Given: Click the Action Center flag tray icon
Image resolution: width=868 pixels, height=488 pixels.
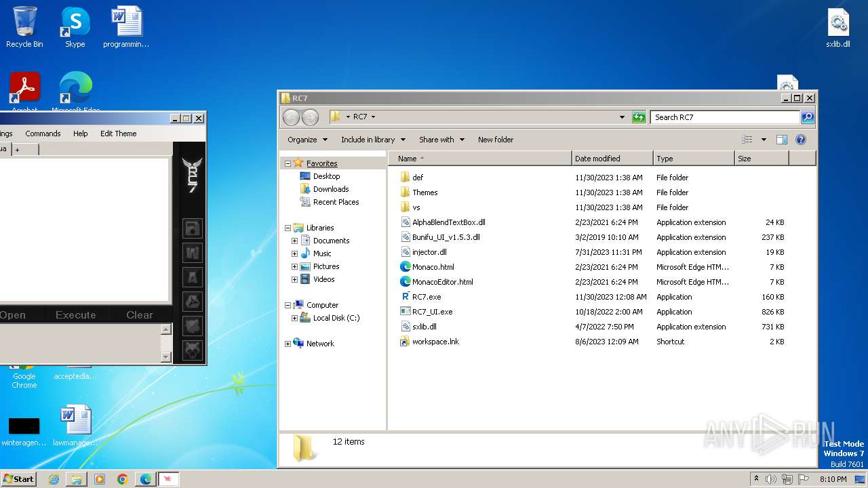Looking at the screenshot, I should click(804, 479).
